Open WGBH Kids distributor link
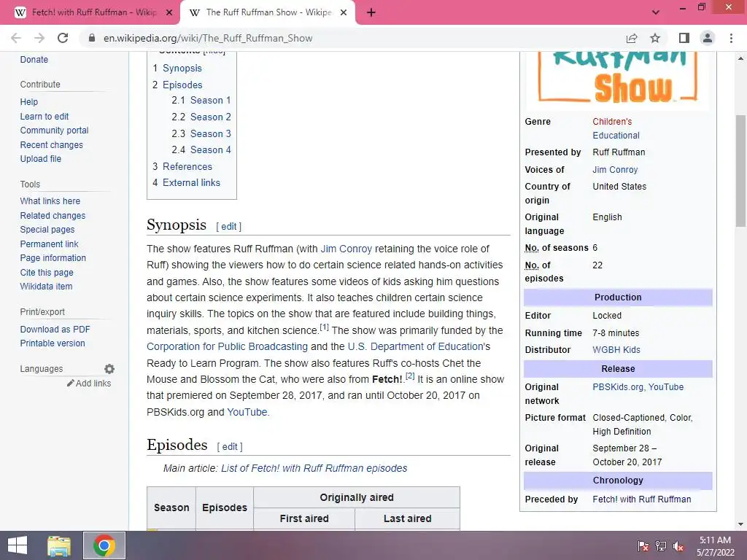The width and height of the screenshot is (747, 560). 616,349
